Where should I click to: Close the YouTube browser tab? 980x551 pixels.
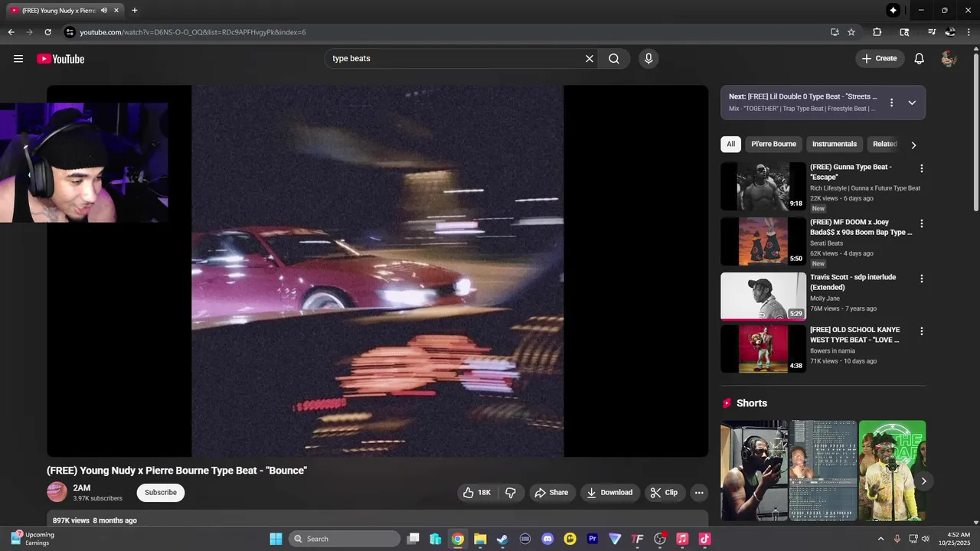[x=116, y=11]
